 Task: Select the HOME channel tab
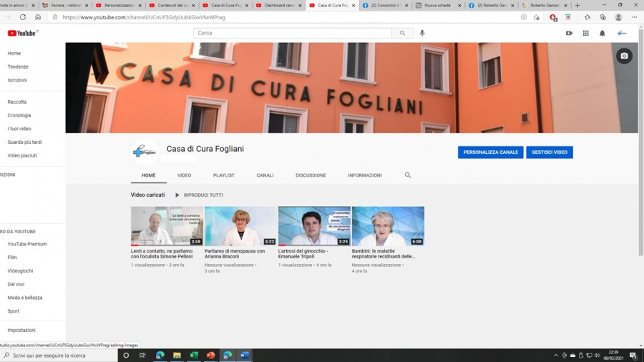click(x=148, y=175)
